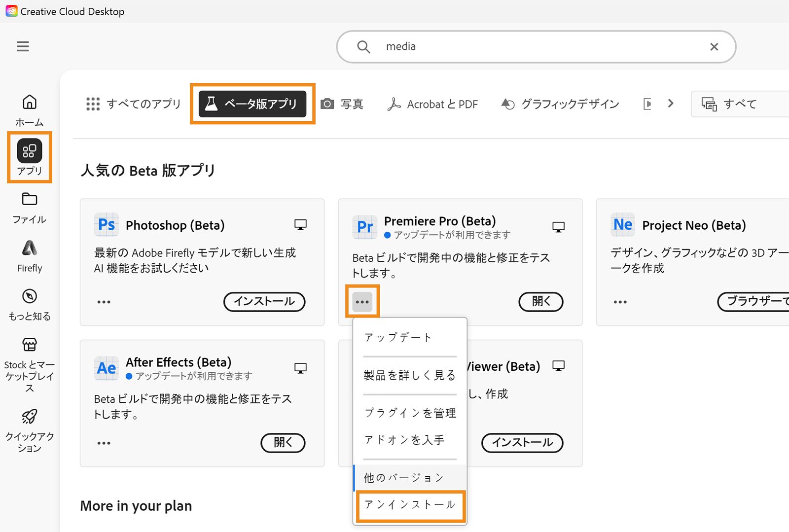Click Project Neo (Beta) title text
The height and width of the screenshot is (532, 789).
coord(694,225)
